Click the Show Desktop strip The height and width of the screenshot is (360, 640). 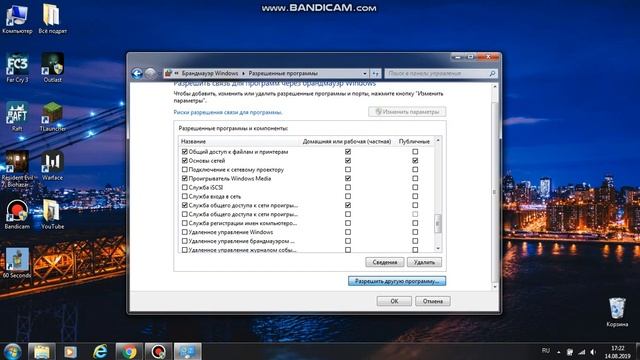[637, 352]
